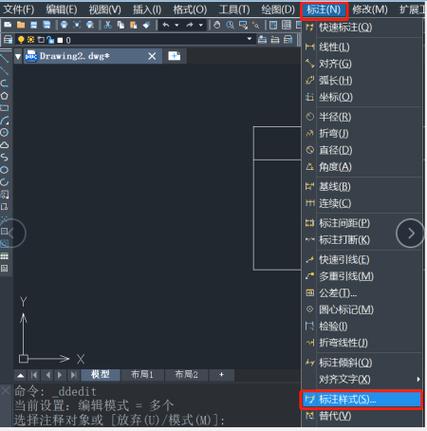Click the Undo arrow icon
The image size is (427, 431).
pyautogui.click(x=166, y=25)
